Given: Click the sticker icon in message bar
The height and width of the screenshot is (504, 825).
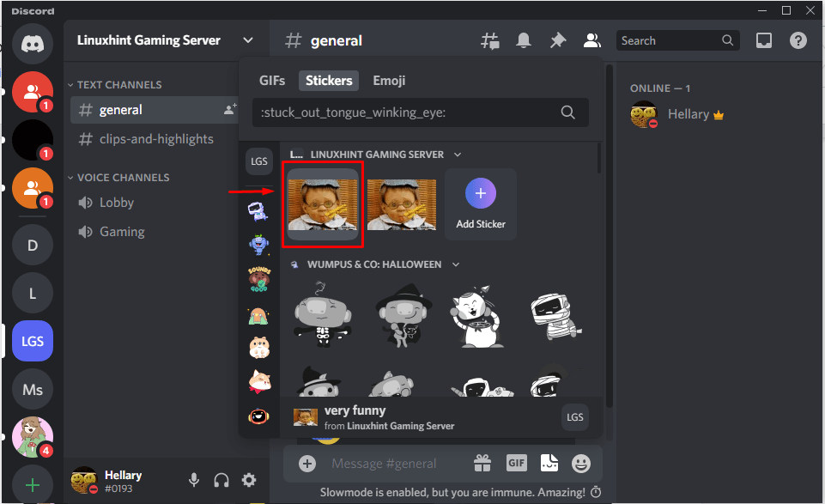Looking at the screenshot, I should point(549,464).
